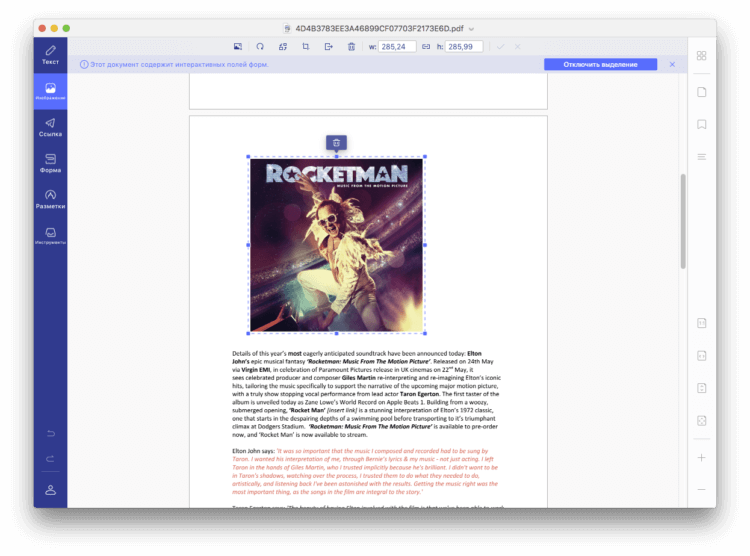The width and height of the screenshot is (750, 556).
Task: Open the outline list icon in right sidebar
Action: pos(701,157)
